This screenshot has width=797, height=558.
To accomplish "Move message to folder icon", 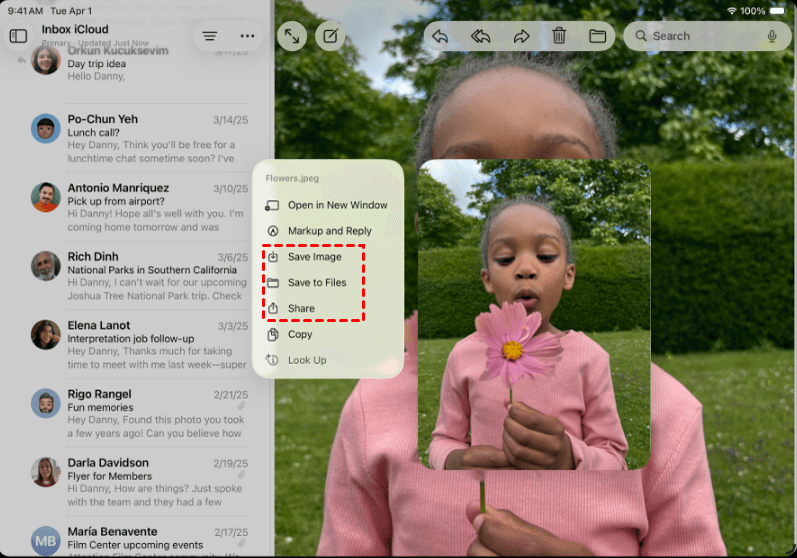I will tap(597, 36).
